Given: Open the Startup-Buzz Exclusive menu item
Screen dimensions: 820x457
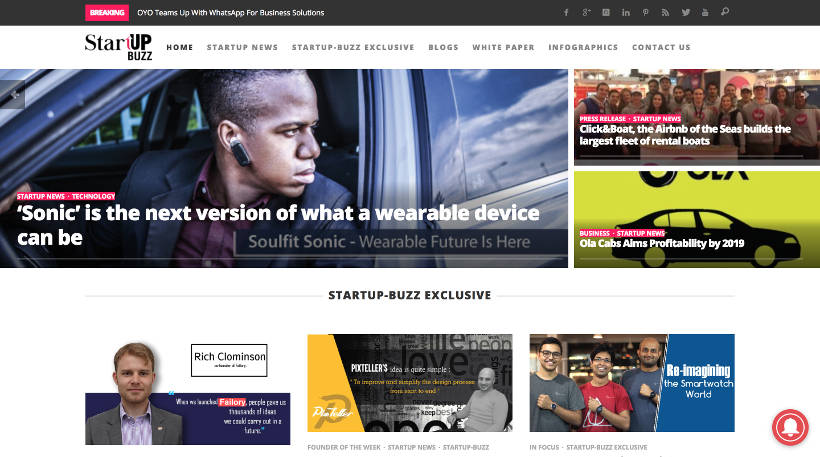Looking at the screenshot, I should pos(353,47).
